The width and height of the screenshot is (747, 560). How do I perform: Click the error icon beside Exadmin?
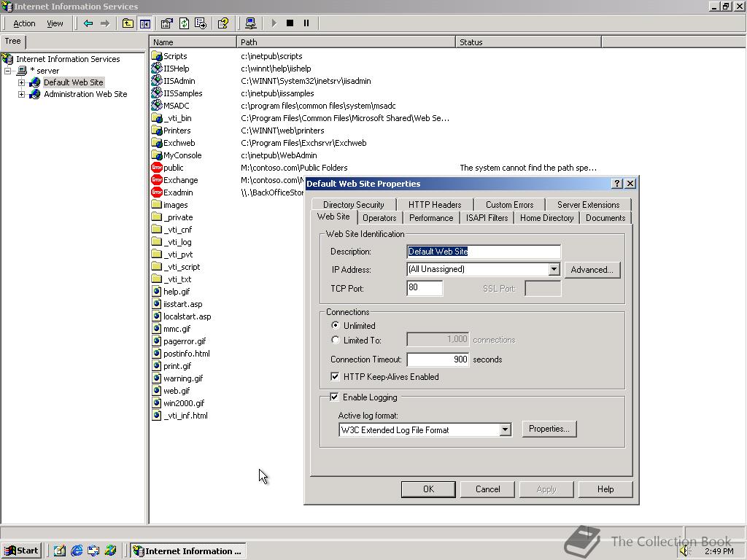(157, 192)
